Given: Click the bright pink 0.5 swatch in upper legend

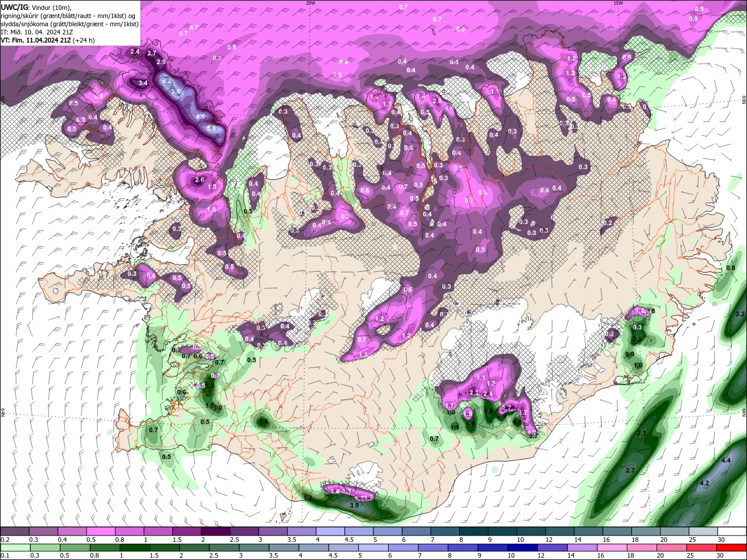Looking at the screenshot, I should pos(100,531).
